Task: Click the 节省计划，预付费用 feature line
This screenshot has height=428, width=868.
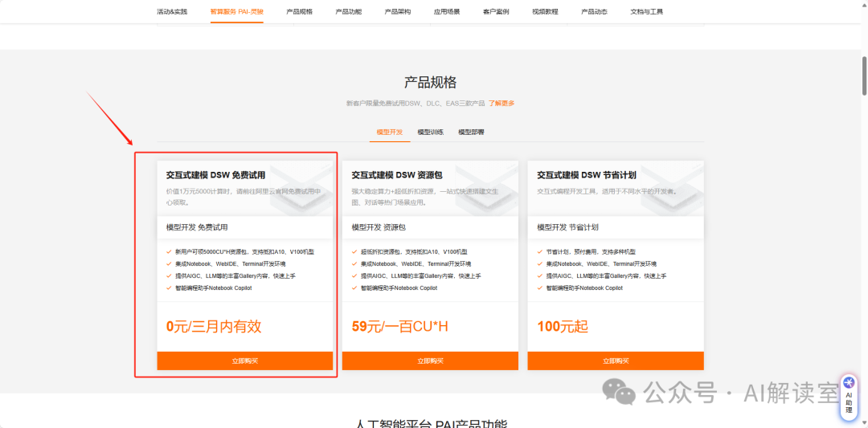Action: coord(590,251)
